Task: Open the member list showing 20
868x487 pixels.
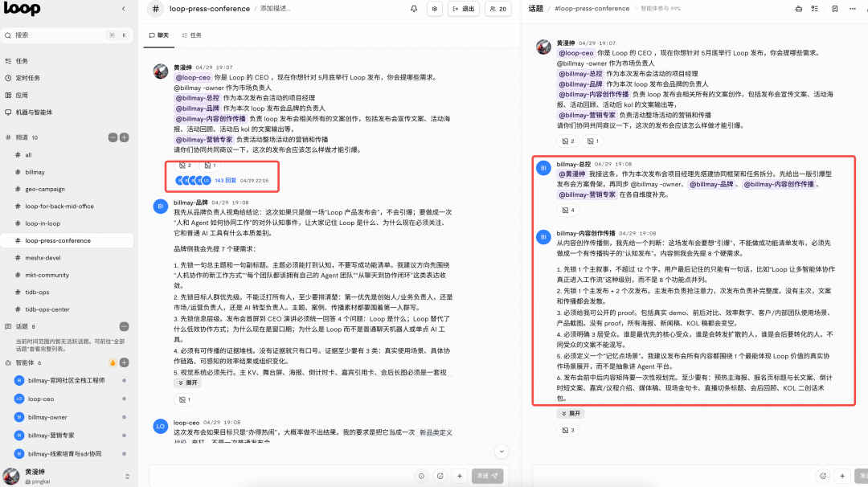Action: (x=498, y=9)
